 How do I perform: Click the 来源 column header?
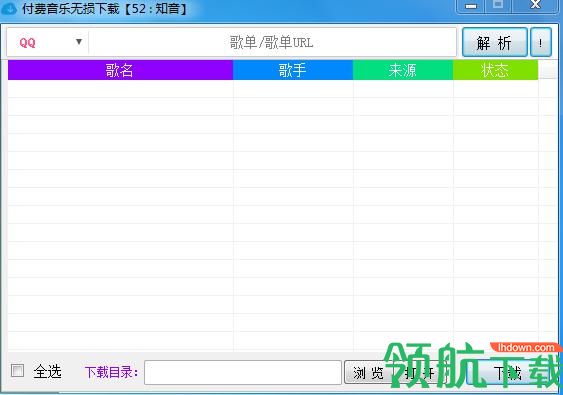[403, 70]
